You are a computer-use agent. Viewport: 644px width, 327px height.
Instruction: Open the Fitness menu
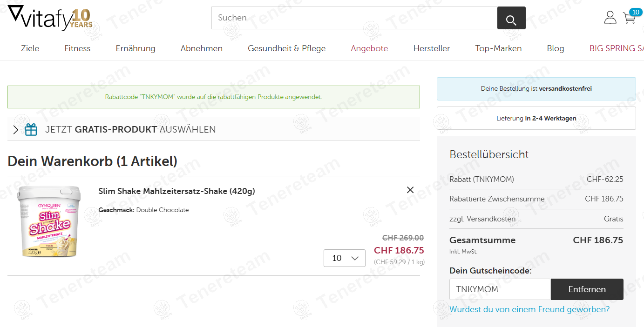click(x=77, y=48)
